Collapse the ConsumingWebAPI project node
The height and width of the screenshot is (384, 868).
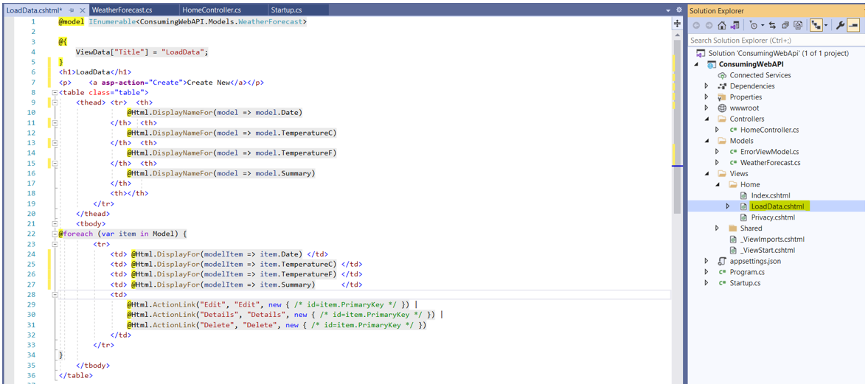[x=696, y=64]
